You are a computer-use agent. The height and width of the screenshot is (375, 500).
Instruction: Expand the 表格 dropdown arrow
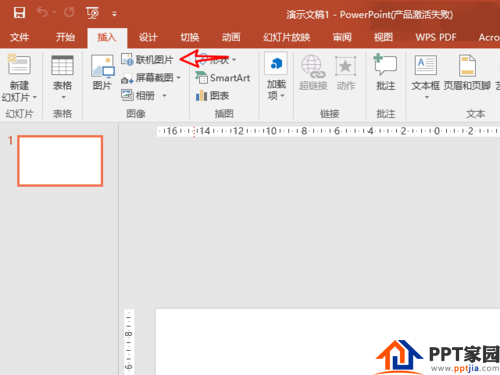point(63,97)
